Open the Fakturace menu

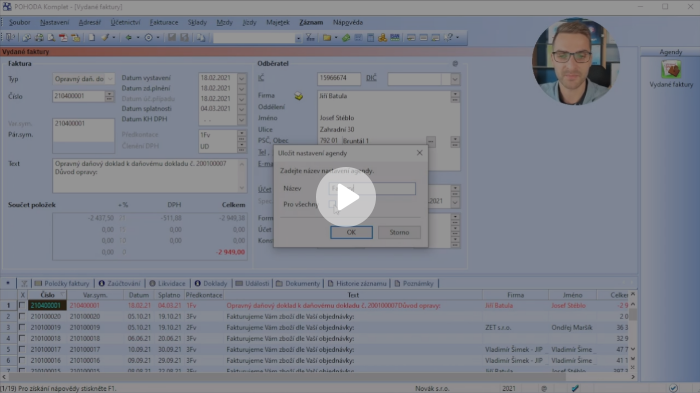click(x=163, y=22)
